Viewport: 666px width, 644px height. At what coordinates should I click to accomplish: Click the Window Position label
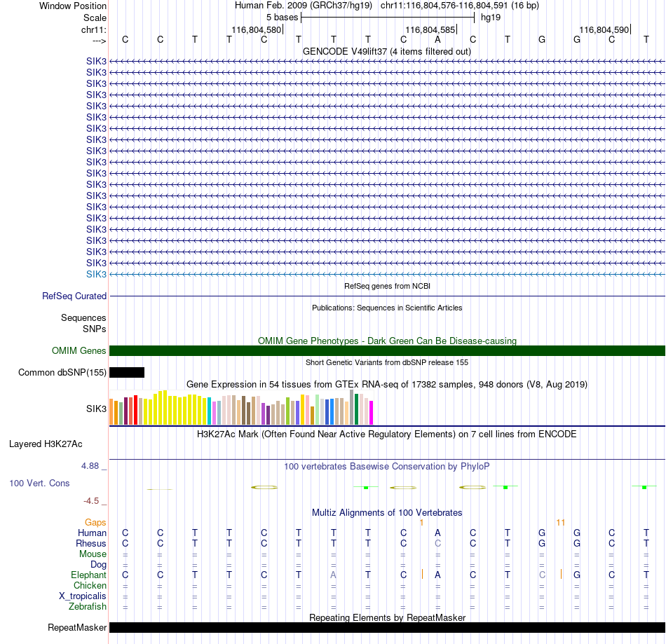click(x=73, y=6)
